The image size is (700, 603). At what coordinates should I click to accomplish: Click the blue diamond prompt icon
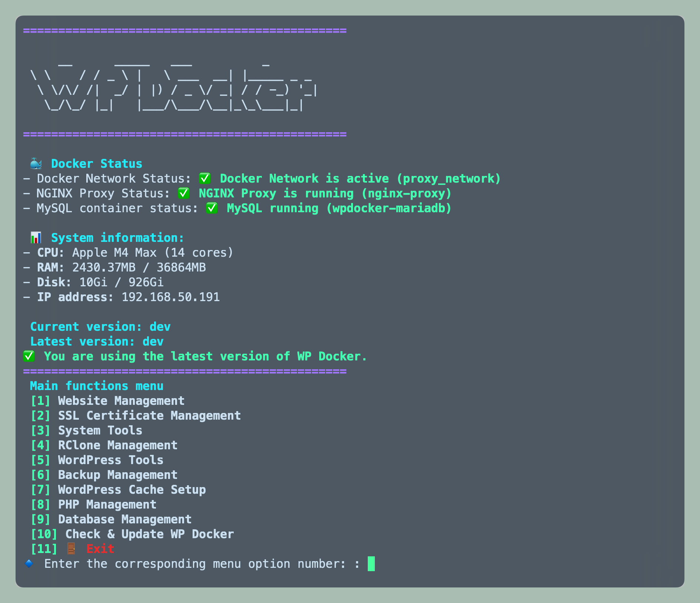click(x=29, y=563)
